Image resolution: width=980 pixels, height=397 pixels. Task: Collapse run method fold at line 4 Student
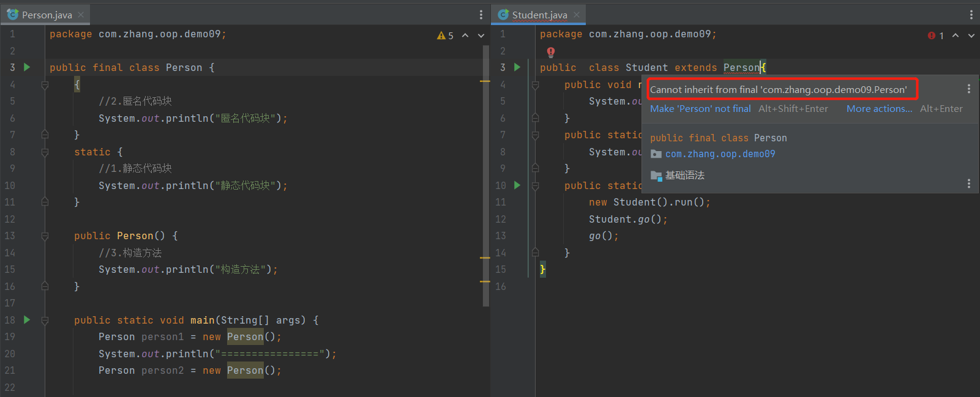click(x=535, y=84)
